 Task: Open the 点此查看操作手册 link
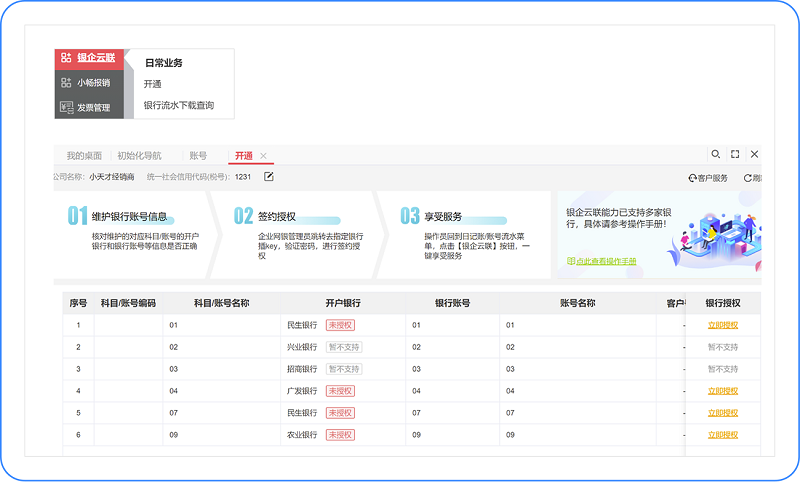(605, 262)
